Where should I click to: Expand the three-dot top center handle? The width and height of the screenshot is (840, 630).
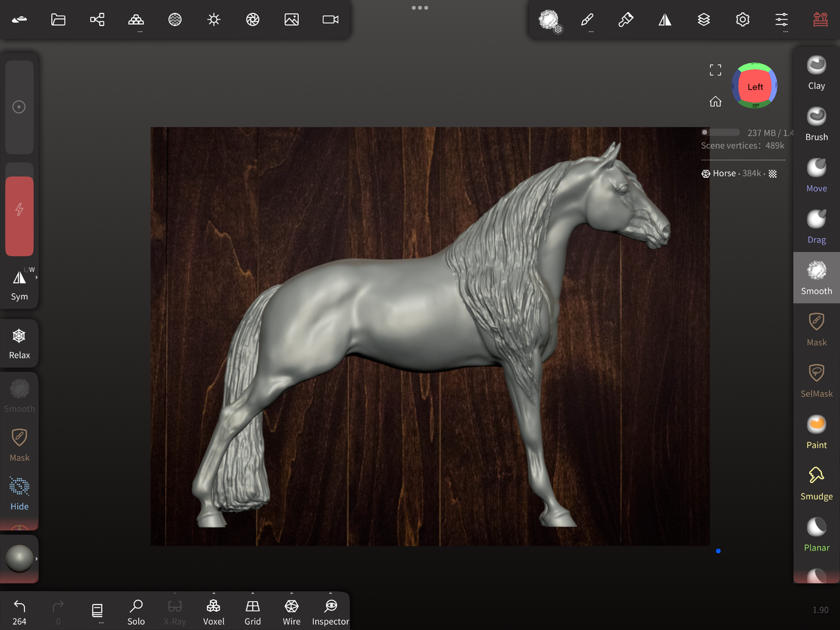(x=420, y=8)
